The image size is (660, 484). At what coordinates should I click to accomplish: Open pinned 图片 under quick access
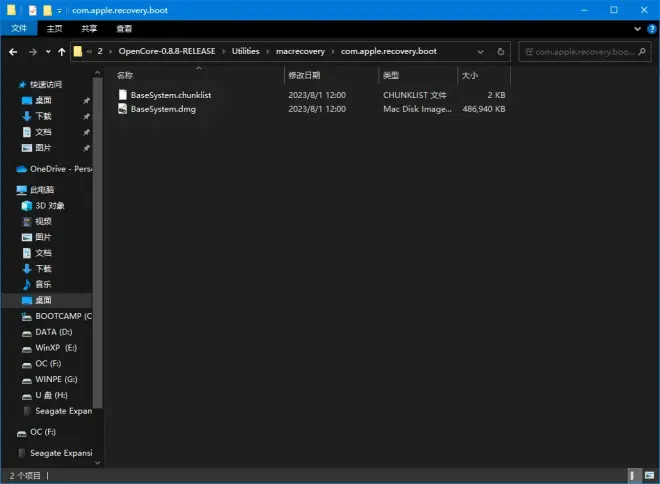43,148
